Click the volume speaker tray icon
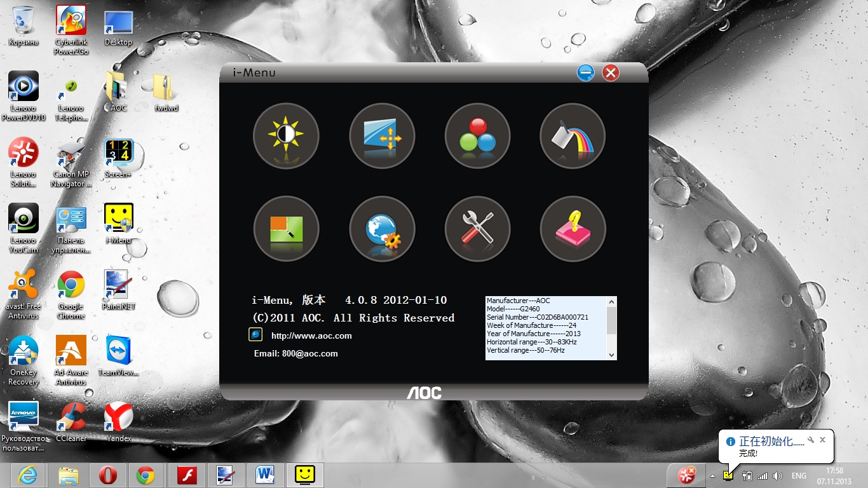This screenshot has height=488, width=868. click(777, 476)
